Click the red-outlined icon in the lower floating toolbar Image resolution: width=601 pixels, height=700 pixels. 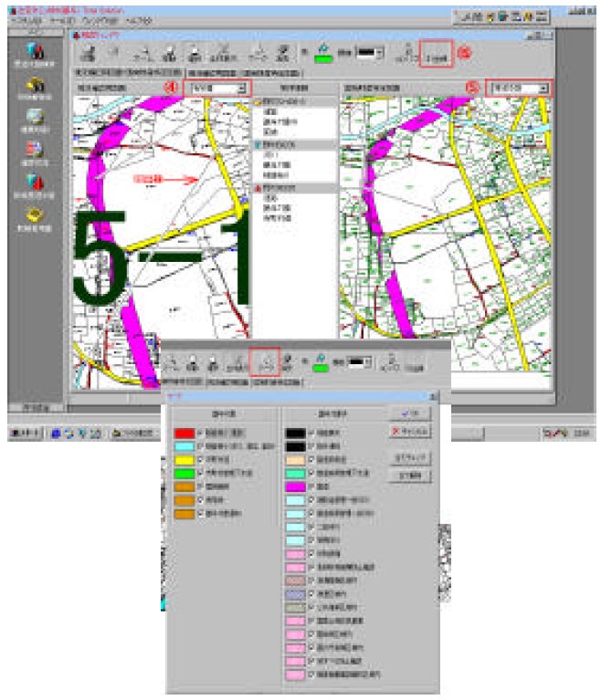click(263, 362)
